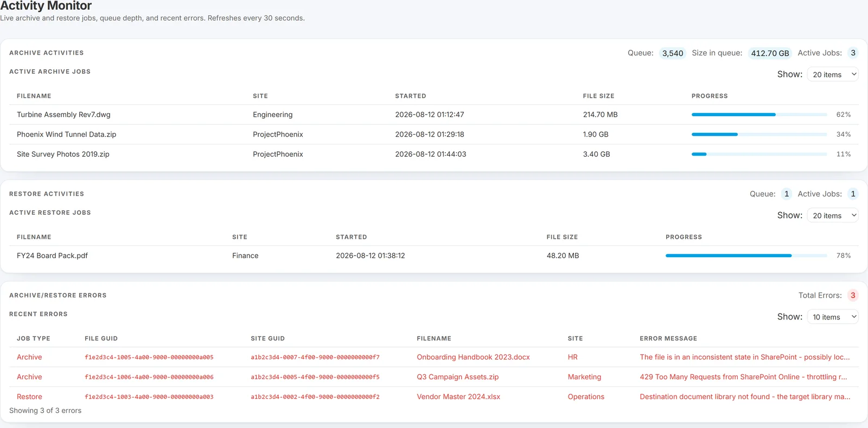This screenshot has width=868, height=428.
Task: Click the Archive Activities section heading
Action: pyautogui.click(x=47, y=53)
